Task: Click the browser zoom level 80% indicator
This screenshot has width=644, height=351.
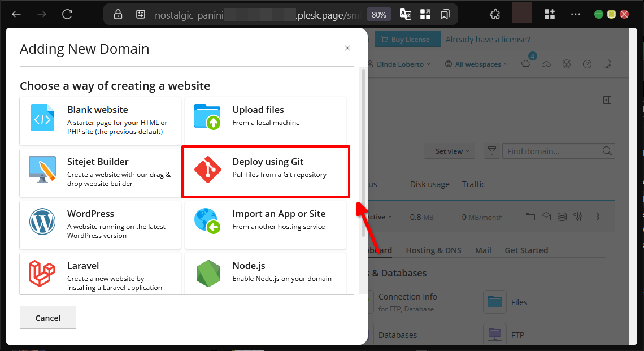Action: click(379, 15)
